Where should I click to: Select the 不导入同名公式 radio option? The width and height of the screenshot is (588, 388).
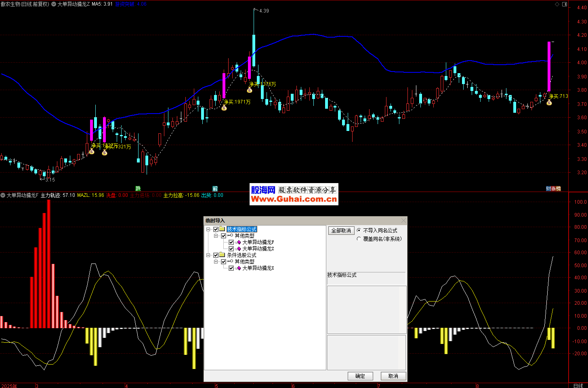click(x=359, y=230)
